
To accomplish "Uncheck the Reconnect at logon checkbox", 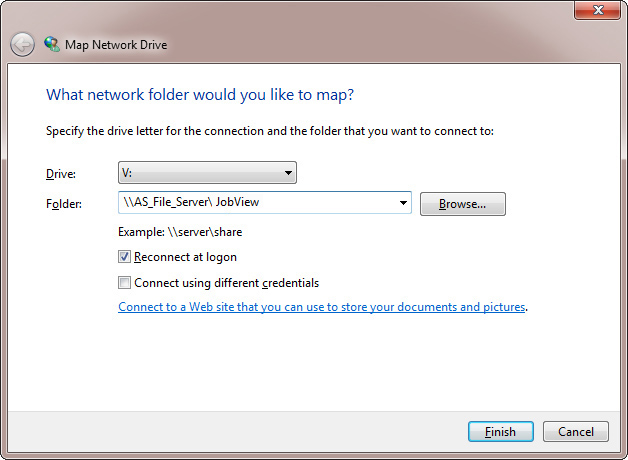I will [125, 257].
